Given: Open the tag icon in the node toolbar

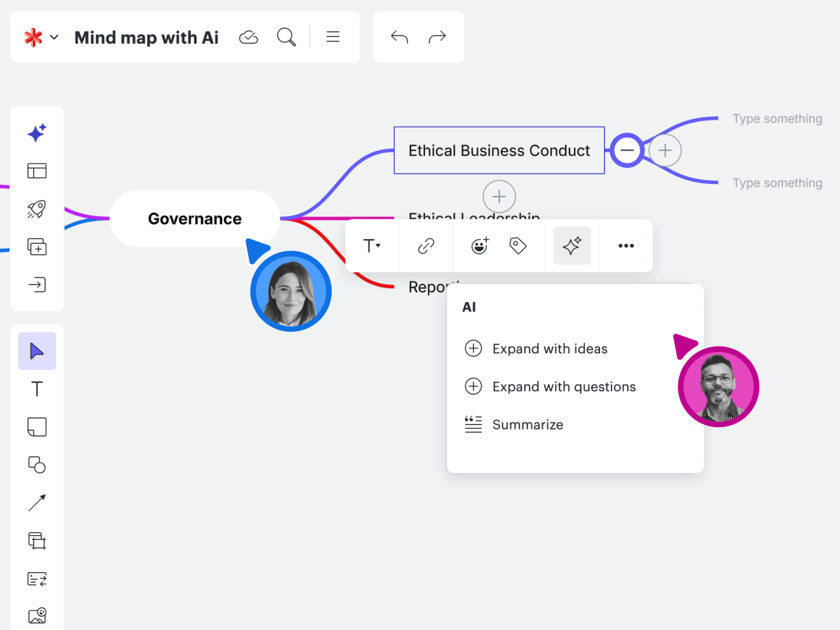Looking at the screenshot, I should click(x=518, y=245).
